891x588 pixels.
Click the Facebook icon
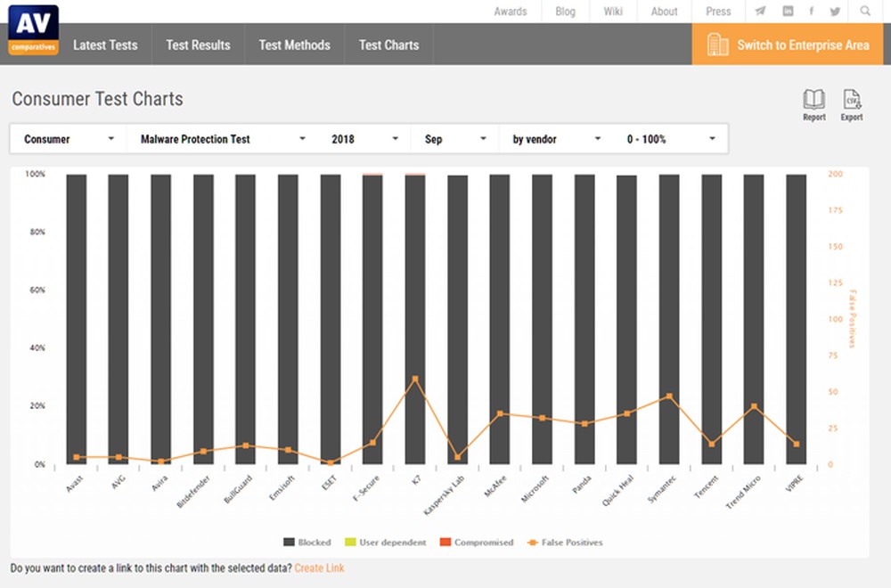point(811,12)
